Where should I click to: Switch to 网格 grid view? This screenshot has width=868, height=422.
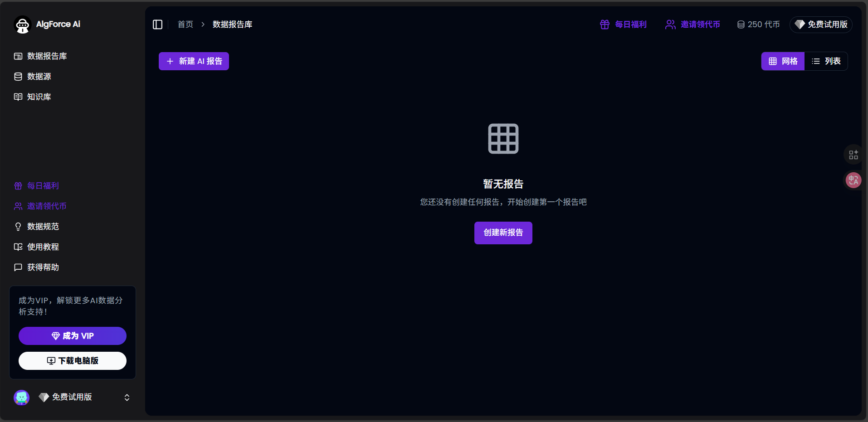[783, 61]
